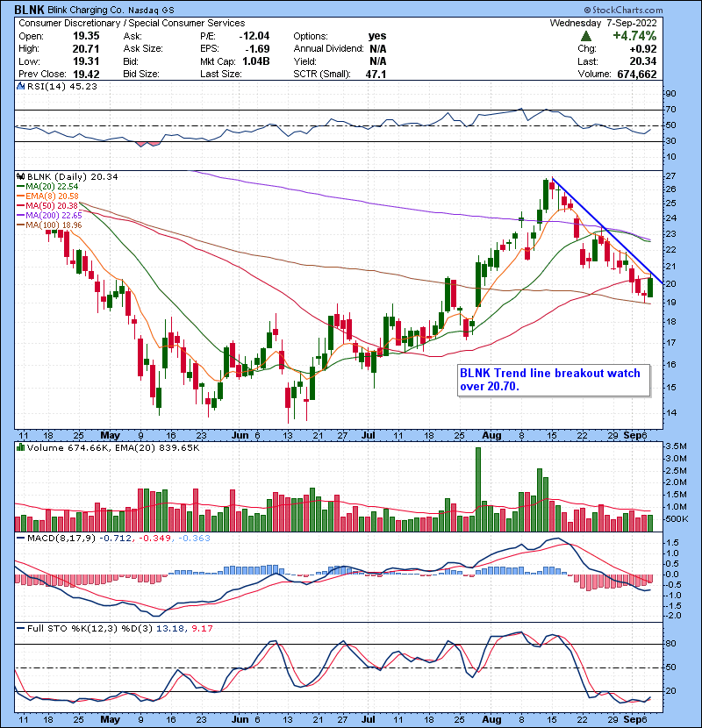Viewport: 702px width, 728px height.
Task: Click the Consumer Discretionary sector label
Action: (69, 23)
